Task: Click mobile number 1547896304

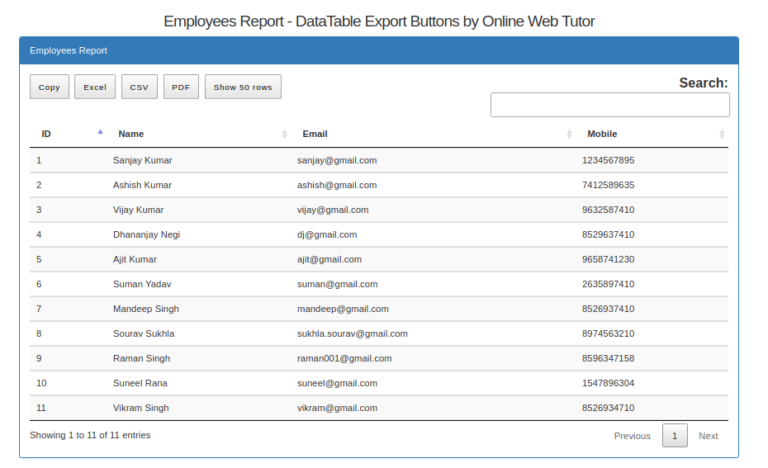Action: [608, 383]
